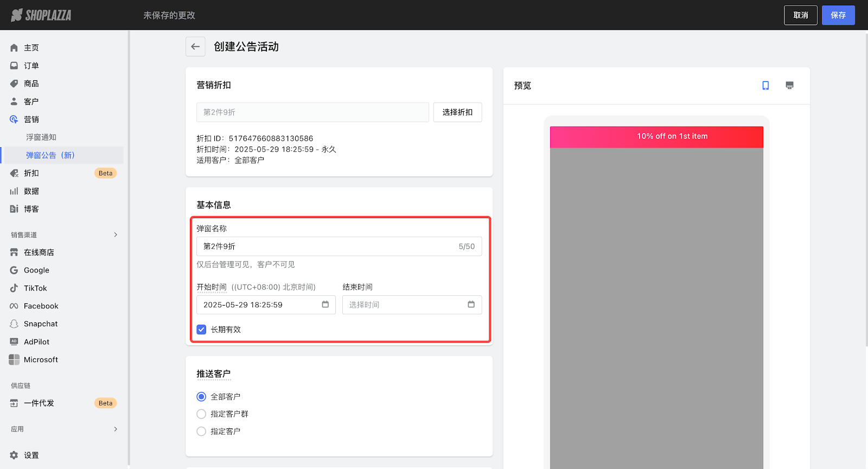Screen dimensions: 868x469
Task: Click the 取消 cancel button
Action: (x=801, y=15)
